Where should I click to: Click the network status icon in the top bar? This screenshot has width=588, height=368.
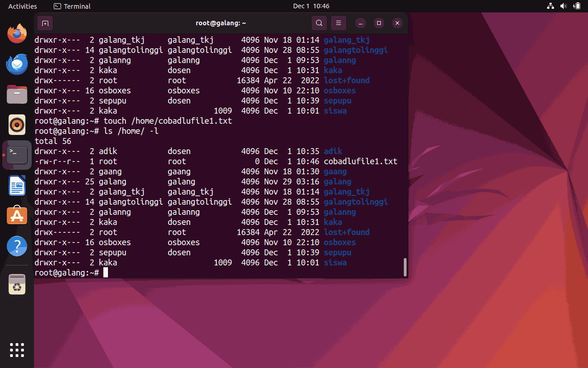tap(550, 6)
